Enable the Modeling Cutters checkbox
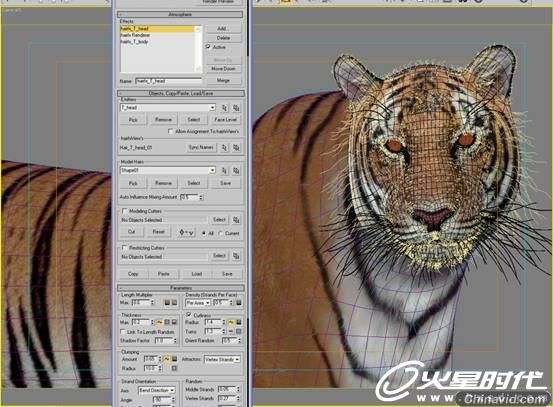The height and width of the screenshot is (407, 553). 124,211
